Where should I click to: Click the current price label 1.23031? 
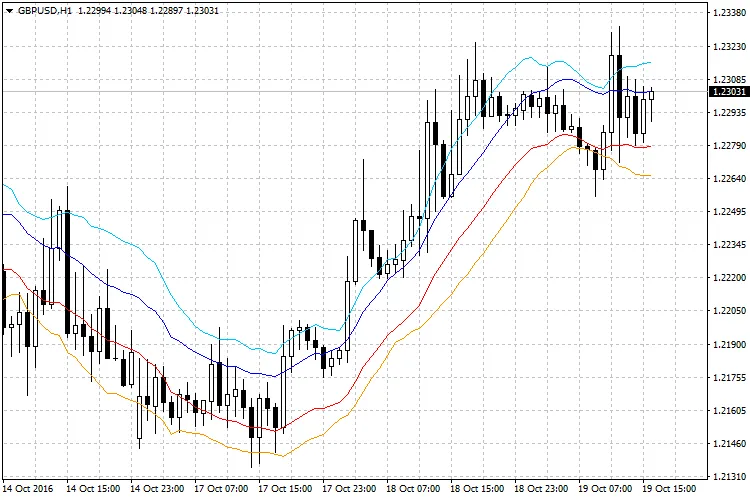click(727, 92)
